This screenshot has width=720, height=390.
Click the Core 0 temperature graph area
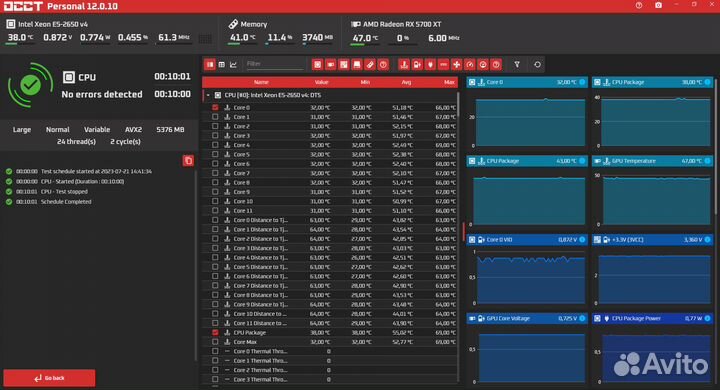530,123
